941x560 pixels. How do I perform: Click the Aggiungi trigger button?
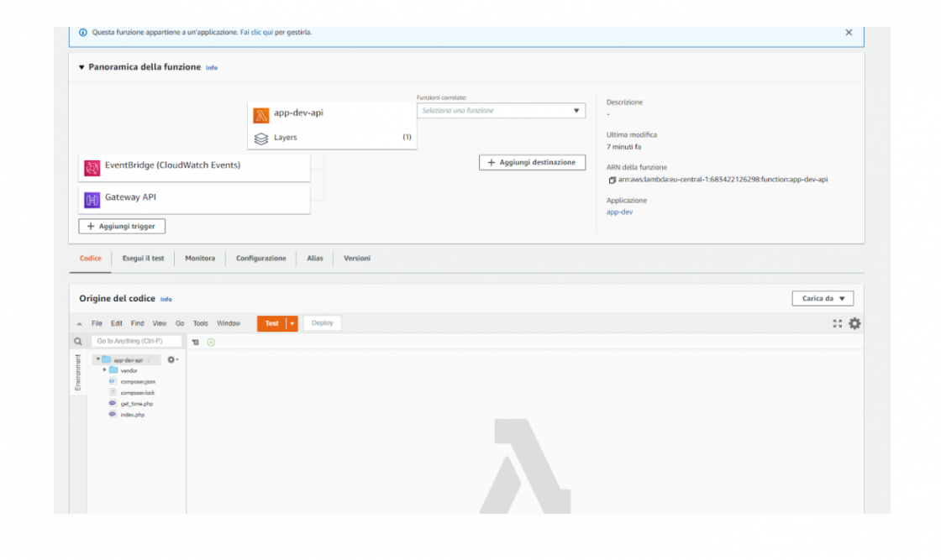pos(123,227)
